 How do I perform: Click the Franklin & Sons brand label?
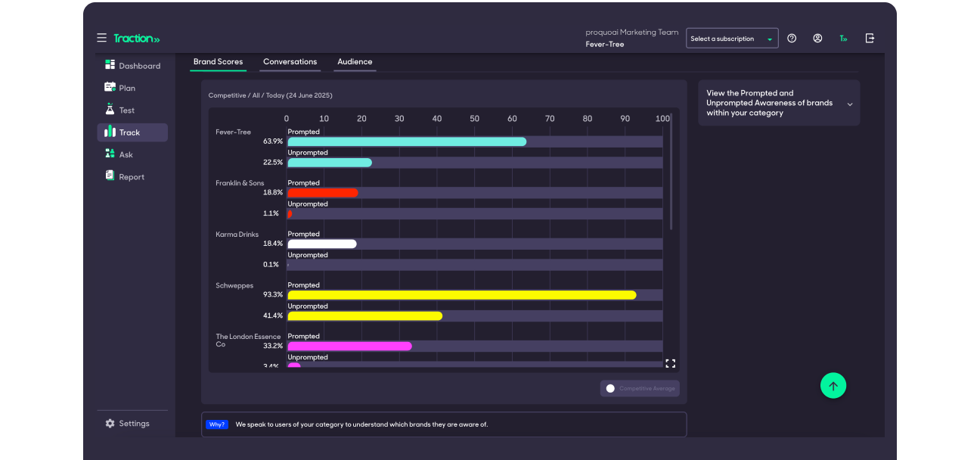(240, 183)
